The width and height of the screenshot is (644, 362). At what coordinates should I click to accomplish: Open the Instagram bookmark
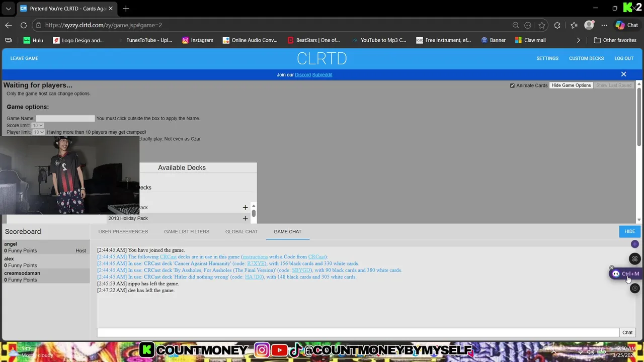click(x=198, y=40)
